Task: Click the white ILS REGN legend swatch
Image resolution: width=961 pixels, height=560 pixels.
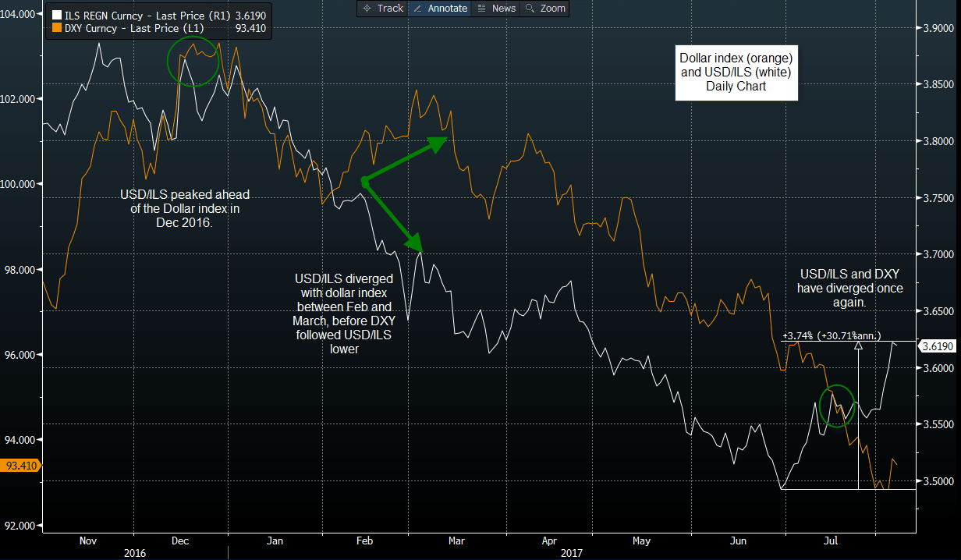Action: pyautogui.click(x=57, y=15)
